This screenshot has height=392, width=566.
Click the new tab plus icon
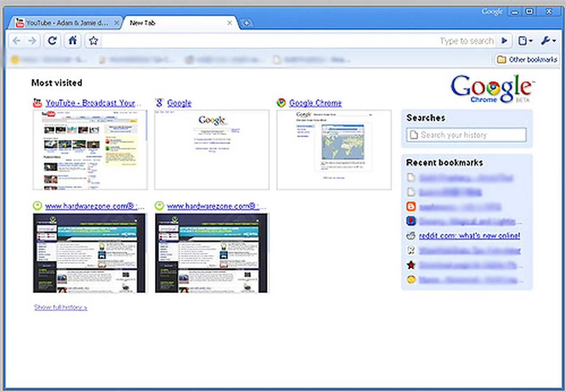coord(247,23)
